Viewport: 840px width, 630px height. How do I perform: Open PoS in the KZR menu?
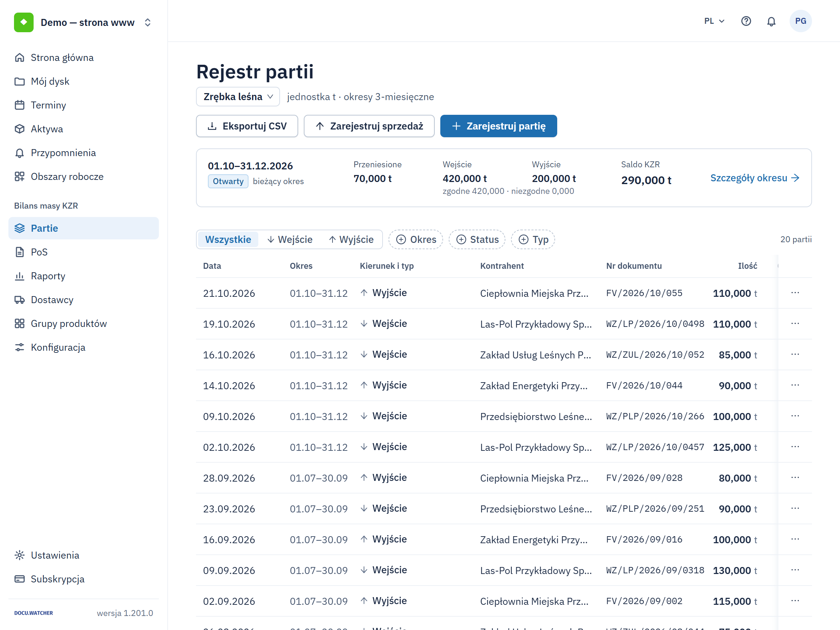click(x=84, y=252)
